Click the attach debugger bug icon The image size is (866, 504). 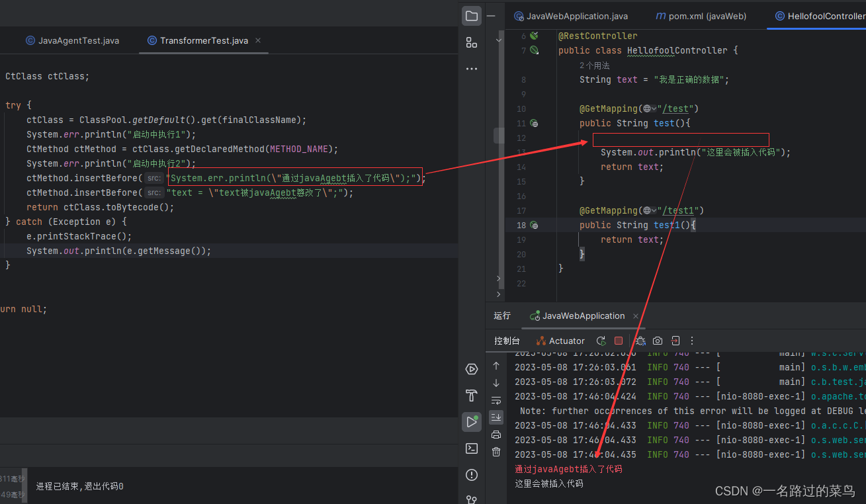coord(640,341)
